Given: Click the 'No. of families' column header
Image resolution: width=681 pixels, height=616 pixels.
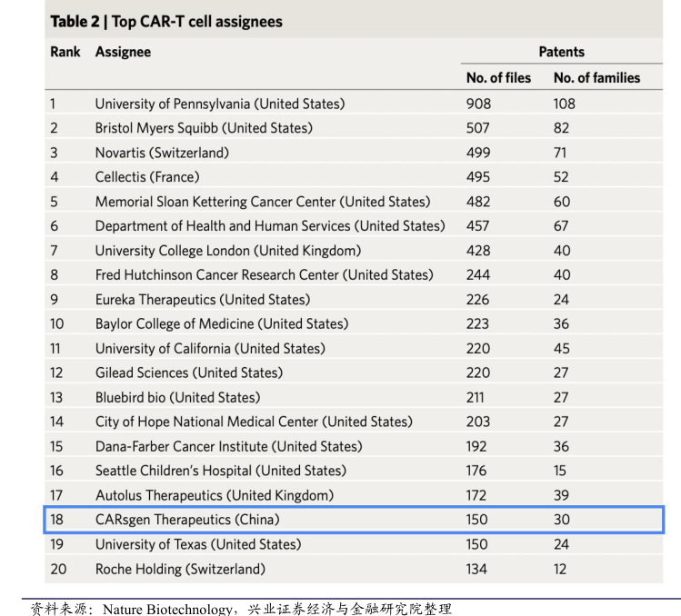Looking at the screenshot, I should pyautogui.click(x=596, y=78).
